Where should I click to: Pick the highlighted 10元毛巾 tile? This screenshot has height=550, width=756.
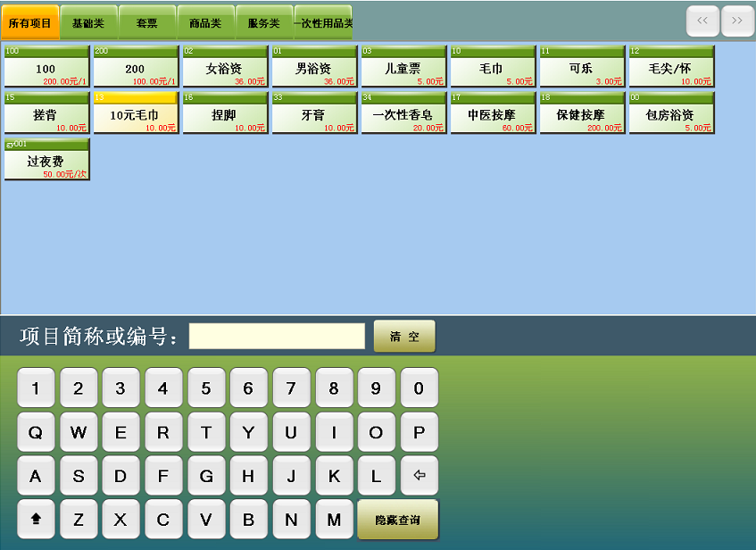tap(136, 113)
